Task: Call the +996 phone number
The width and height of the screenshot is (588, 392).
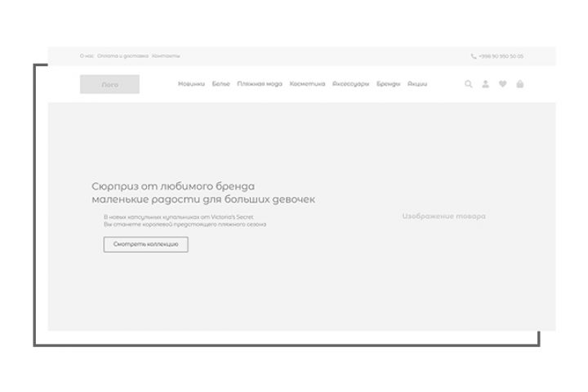Action: [501, 56]
